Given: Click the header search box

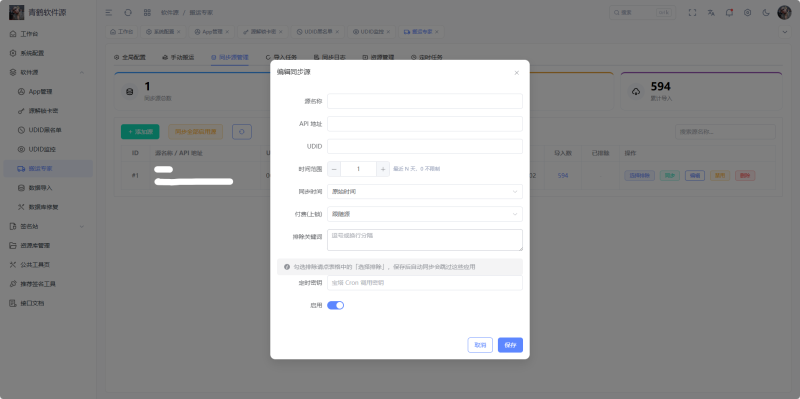Looking at the screenshot, I should (x=642, y=13).
